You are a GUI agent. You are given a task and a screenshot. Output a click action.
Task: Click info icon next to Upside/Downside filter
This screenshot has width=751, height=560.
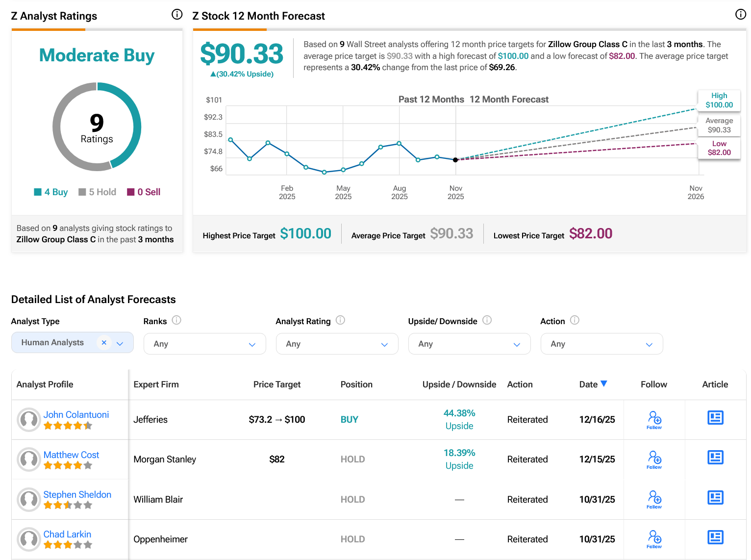pyautogui.click(x=487, y=320)
